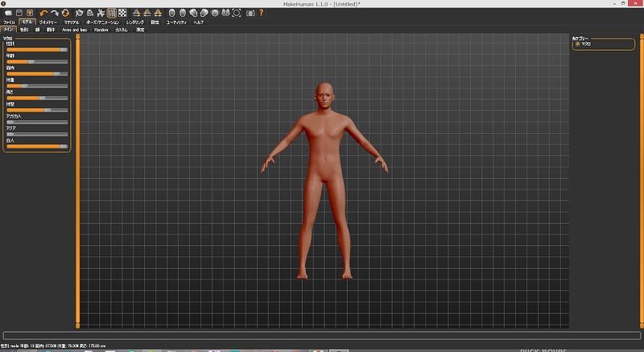Toggle the grid background icon
The image size is (644, 352).
coord(111,13)
